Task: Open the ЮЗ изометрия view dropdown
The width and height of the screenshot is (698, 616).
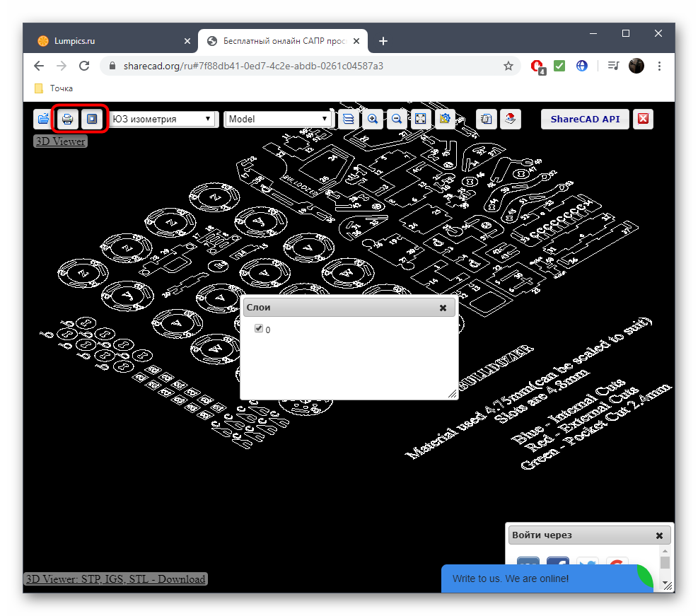Action: (x=162, y=119)
